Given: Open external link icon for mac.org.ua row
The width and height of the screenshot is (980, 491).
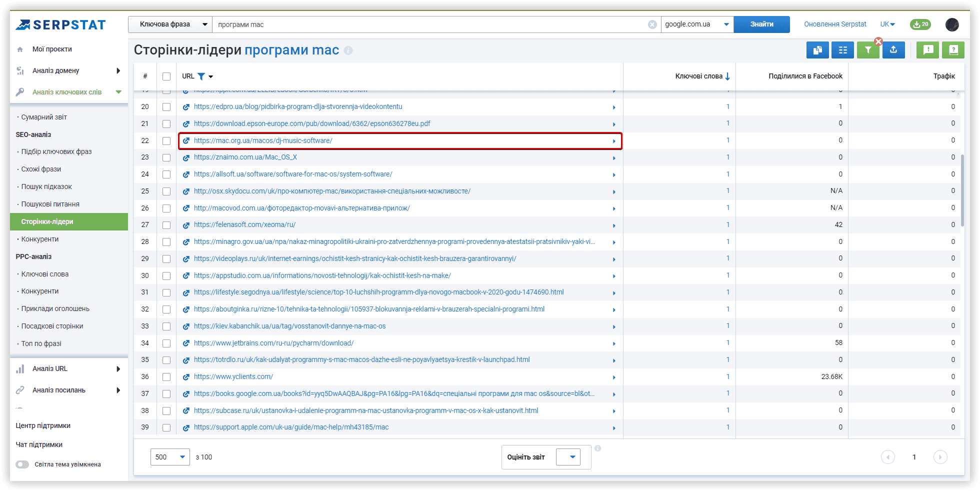Looking at the screenshot, I should [186, 141].
